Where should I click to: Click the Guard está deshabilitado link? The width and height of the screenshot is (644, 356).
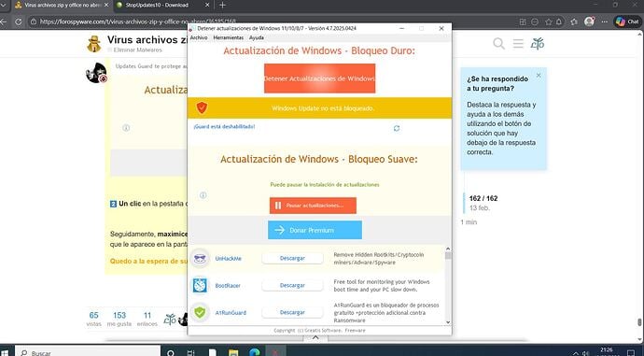click(x=224, y=127)
